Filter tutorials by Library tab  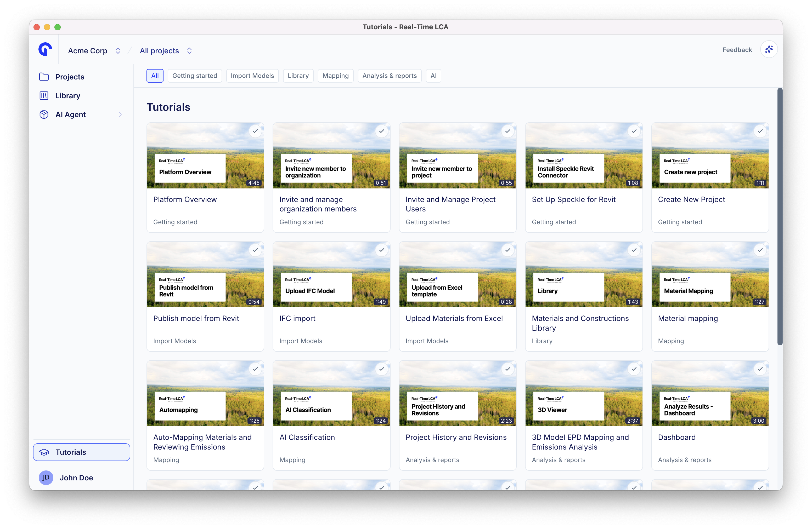coord(298,76)
